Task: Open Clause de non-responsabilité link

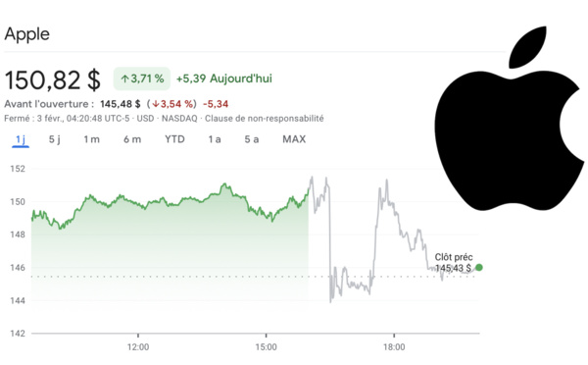Action: pos(265,119)
